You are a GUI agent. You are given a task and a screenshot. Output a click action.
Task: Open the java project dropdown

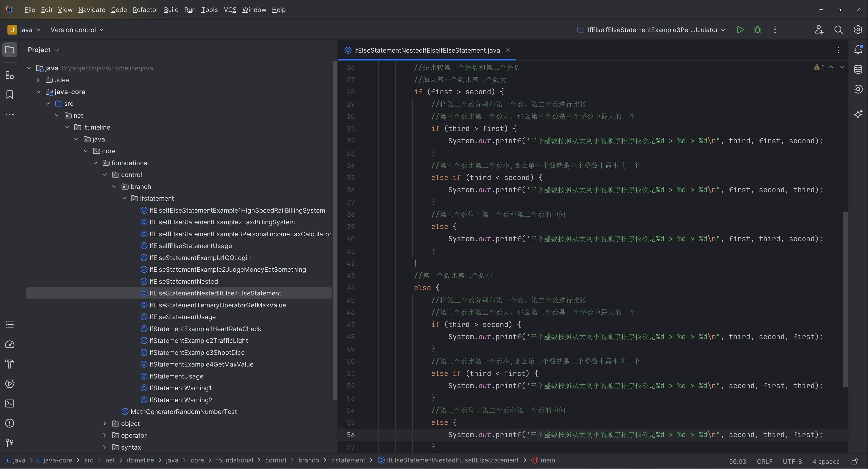(x=24, y=30)
